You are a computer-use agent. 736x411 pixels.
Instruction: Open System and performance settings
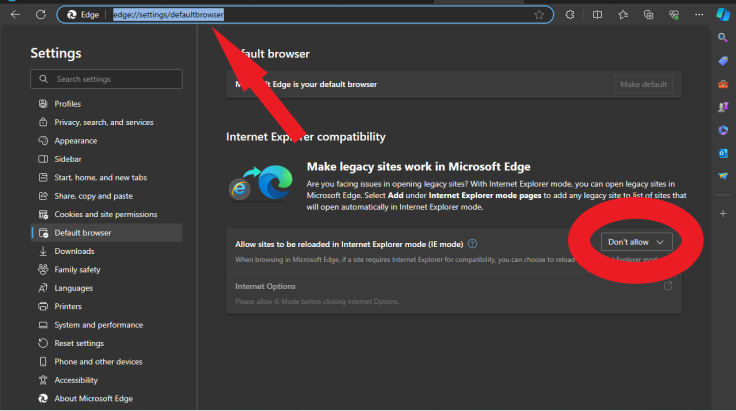tap(107, 325)
